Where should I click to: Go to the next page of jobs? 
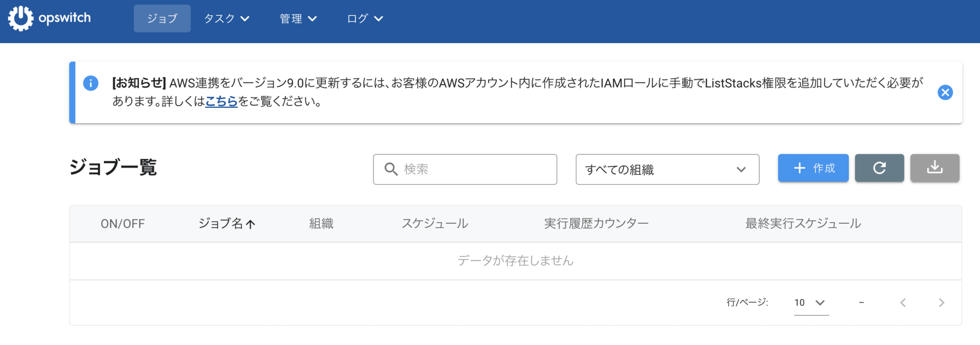941,302
